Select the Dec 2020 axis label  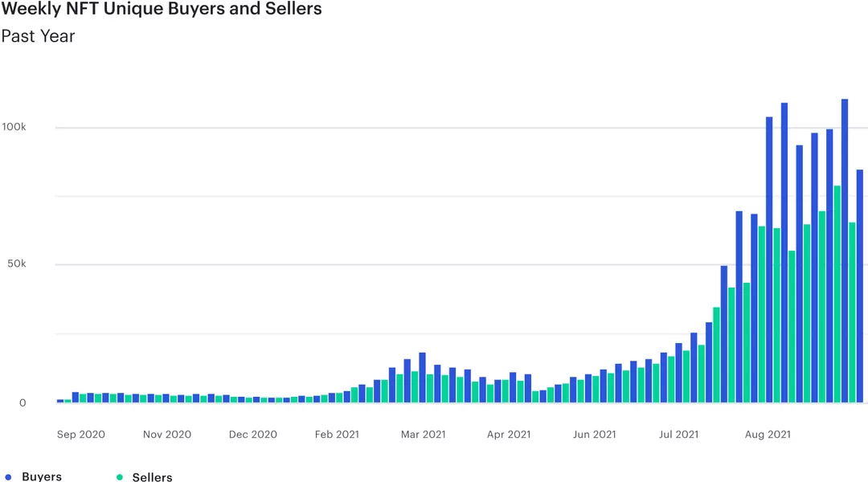pyautogui.click(x=253, y=435)
